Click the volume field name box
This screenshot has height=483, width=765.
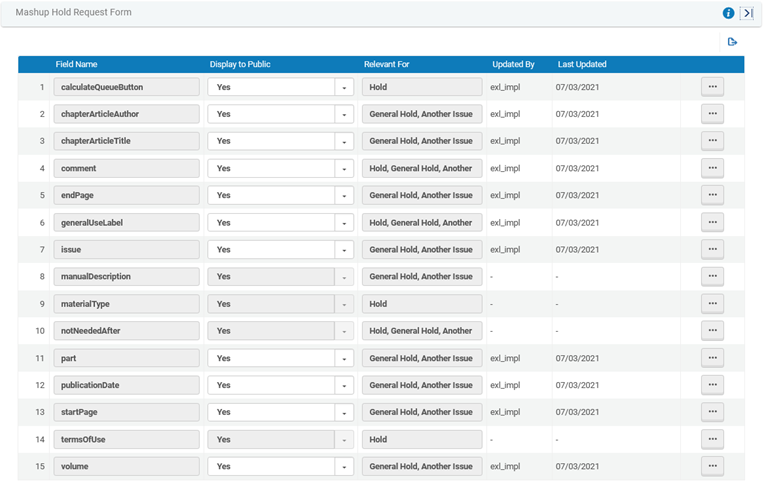click(126, 466)
